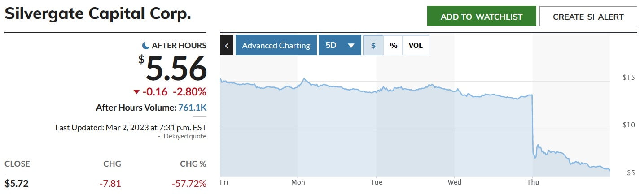The image size is (644, 194).
Task: Click the red down-triangle change indicator
Action: click(136, 92)
